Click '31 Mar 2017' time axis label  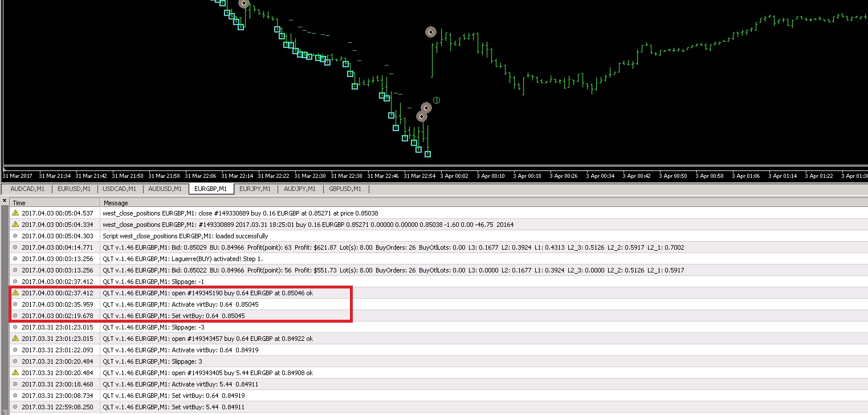pos(18,176)
